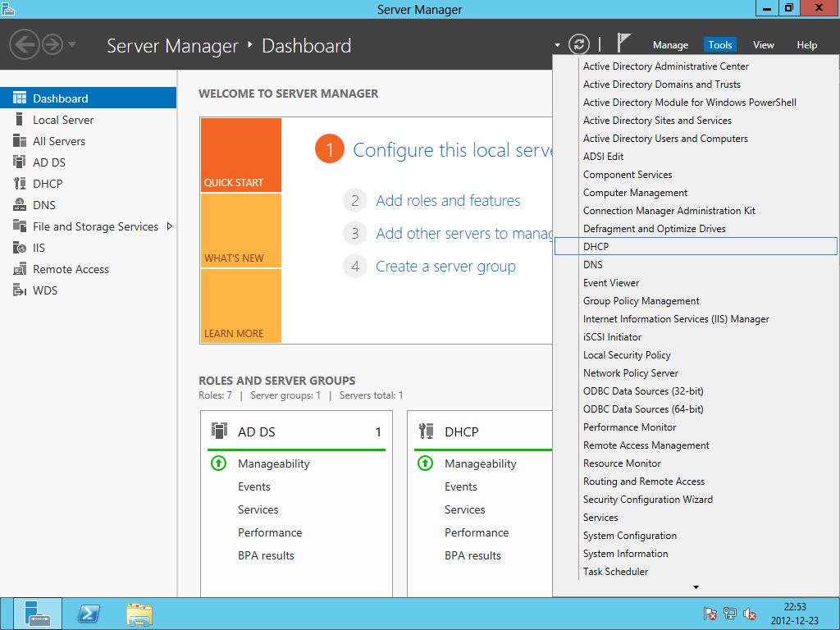Click the network tray icon
Viewport: 840px width, 630px height.
pos(729,614)
